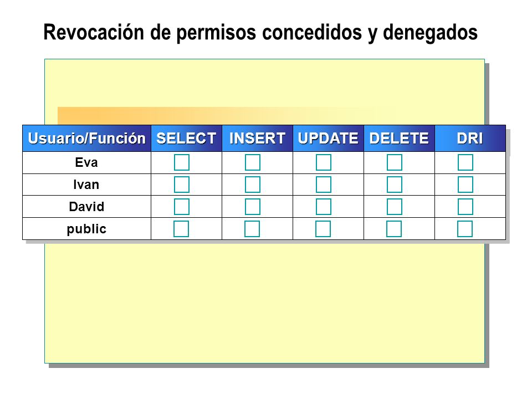
Task: Click the Usuario/Función header cell
Action: click(86, 138)
